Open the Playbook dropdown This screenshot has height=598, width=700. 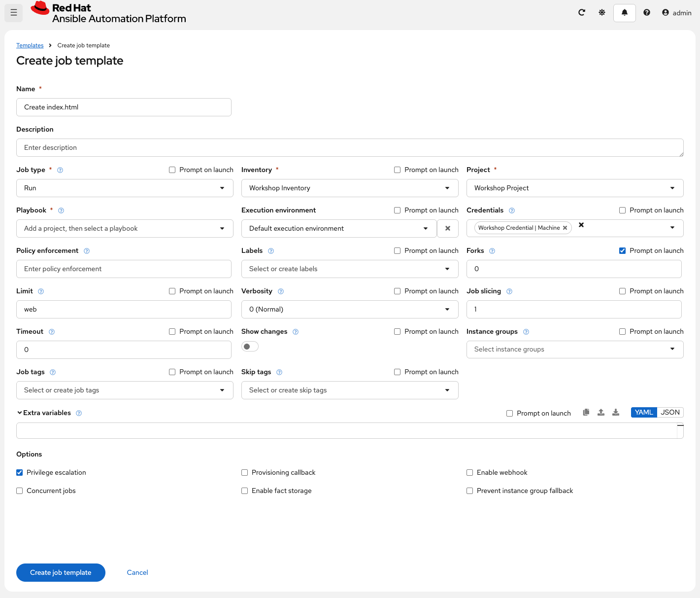[x=125, y=228]
